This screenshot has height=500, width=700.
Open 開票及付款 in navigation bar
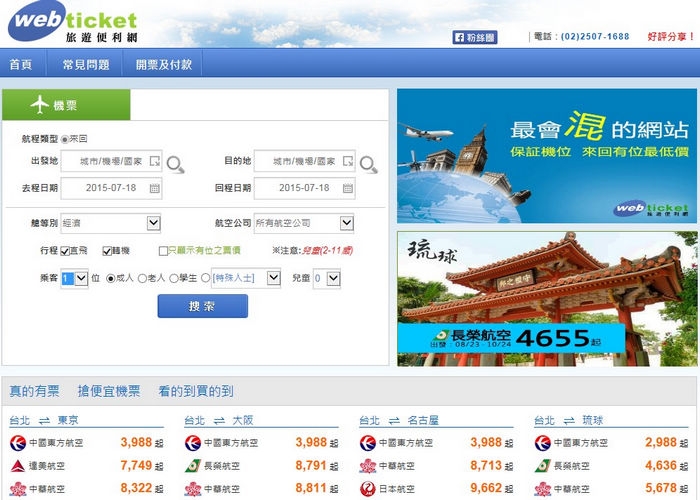click(163, 64)
